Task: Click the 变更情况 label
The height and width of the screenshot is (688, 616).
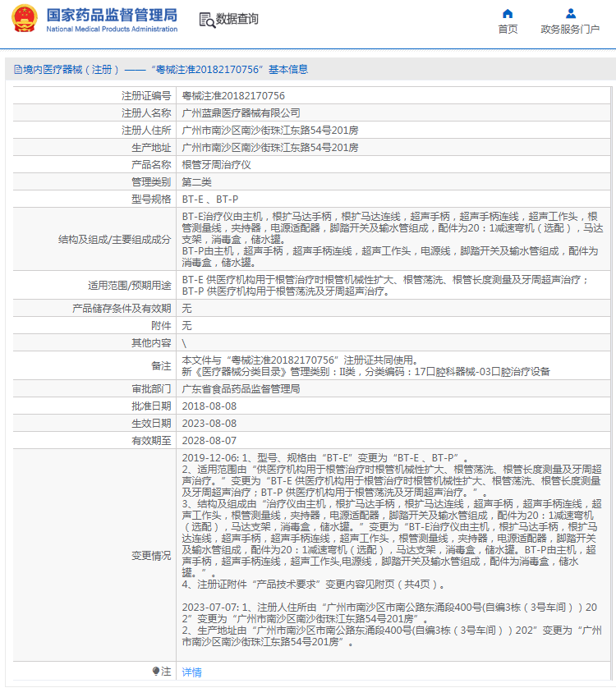Action: (x=151, y=556)
